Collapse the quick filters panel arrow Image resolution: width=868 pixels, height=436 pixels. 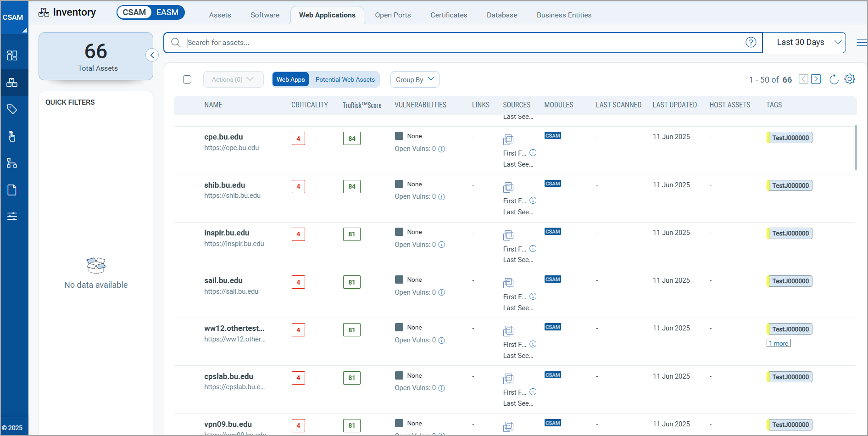click(152, 55)
